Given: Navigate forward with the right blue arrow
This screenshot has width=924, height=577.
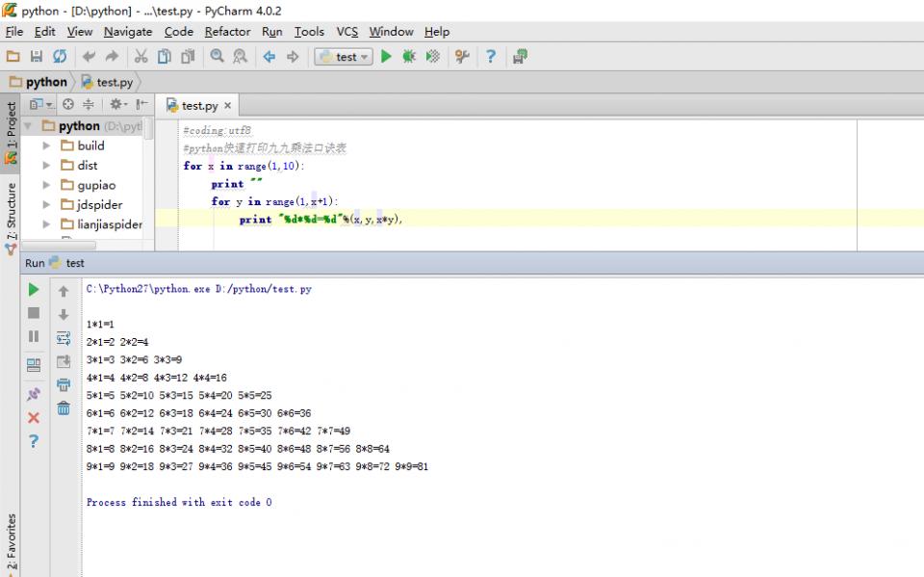Looking at the screenshot, I should click(293, 57).
